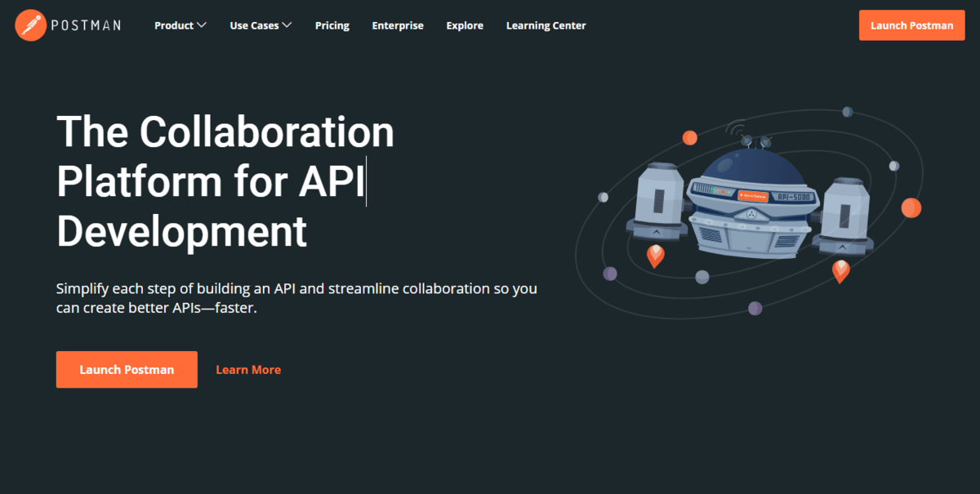Select Explore in the navigation bar

465,25
